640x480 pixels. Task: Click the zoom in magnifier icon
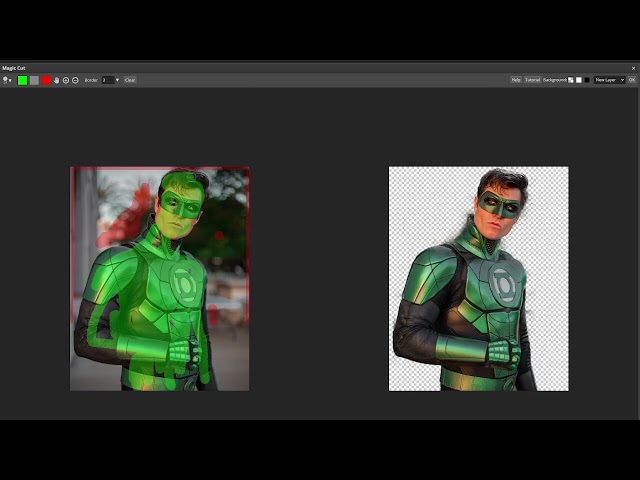point(66,80)
